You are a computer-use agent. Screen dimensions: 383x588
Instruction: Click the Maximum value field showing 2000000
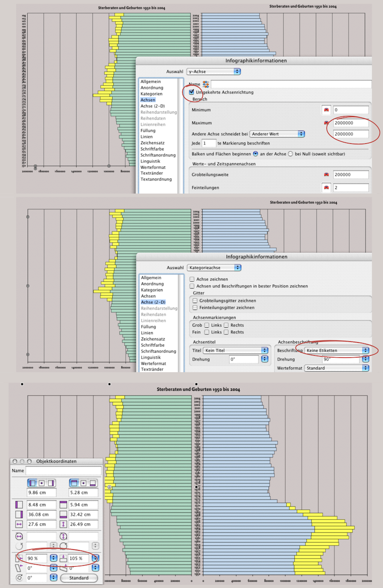point(350,123)
